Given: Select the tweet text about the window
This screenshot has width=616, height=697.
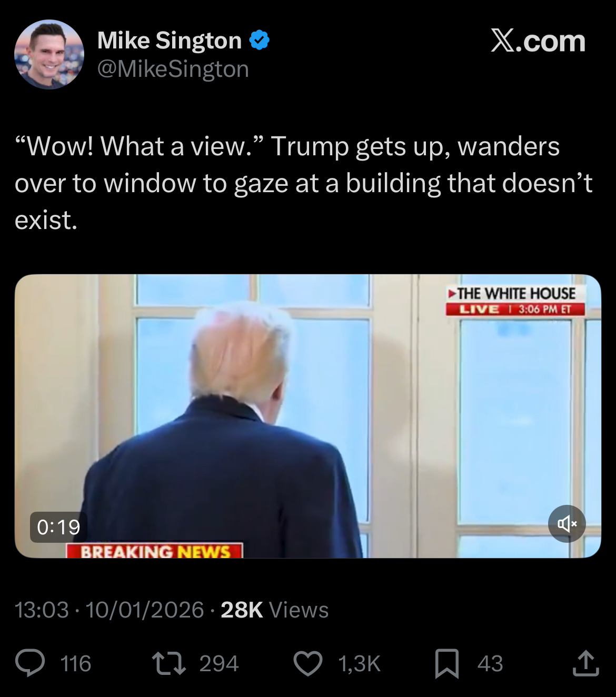Looking at the screenshot, I should pyautogui.click(x=304, y=183).
